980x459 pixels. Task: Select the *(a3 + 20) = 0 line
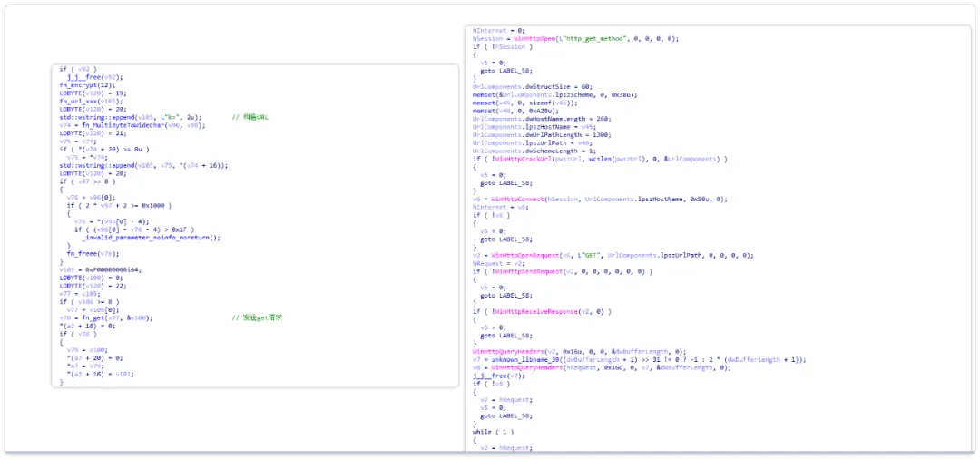click(95, 358)
